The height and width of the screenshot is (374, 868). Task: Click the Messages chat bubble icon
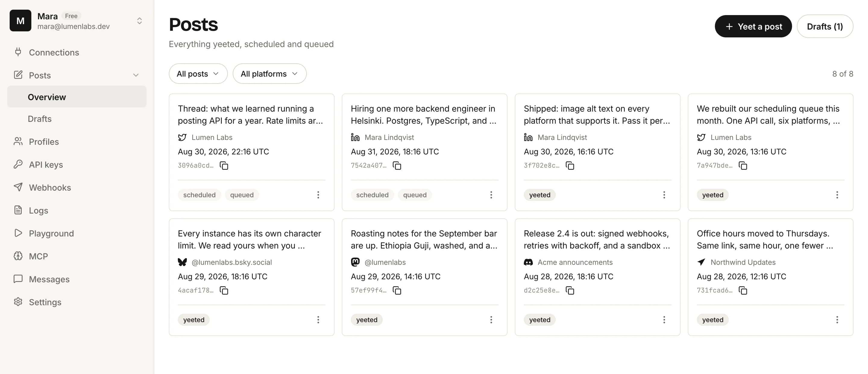18,279
